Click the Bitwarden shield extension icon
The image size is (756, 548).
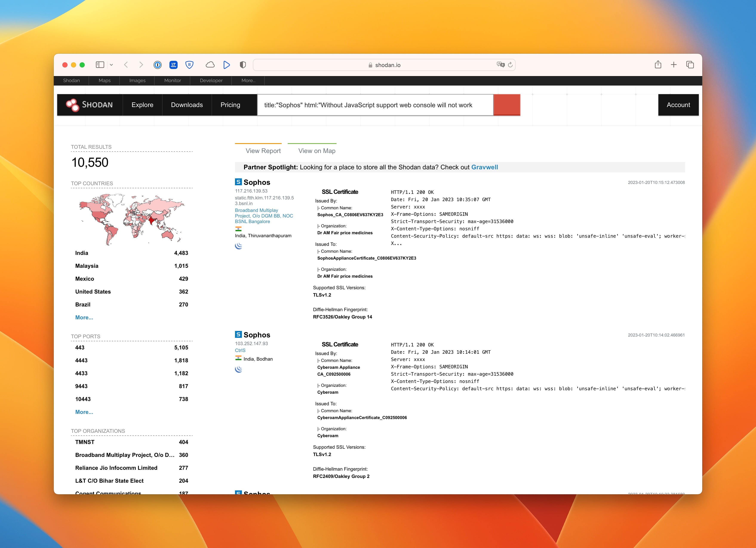pyautogui.click(x=189, y=65)
